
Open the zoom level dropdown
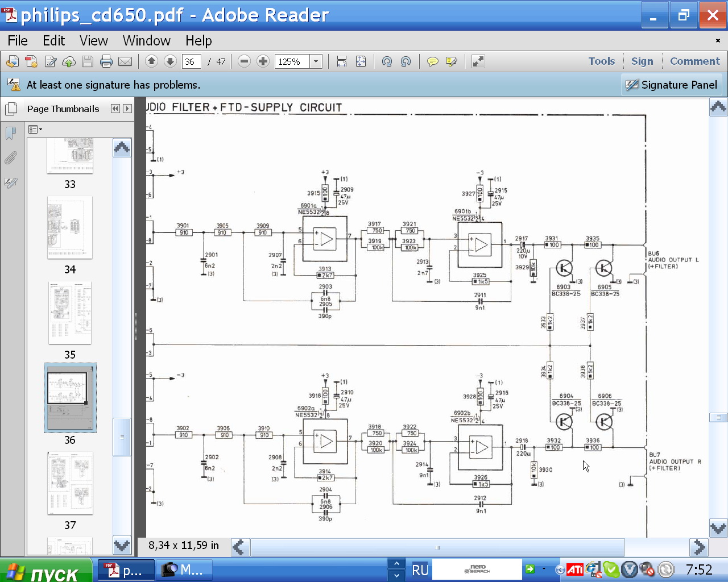pos(316,61)
